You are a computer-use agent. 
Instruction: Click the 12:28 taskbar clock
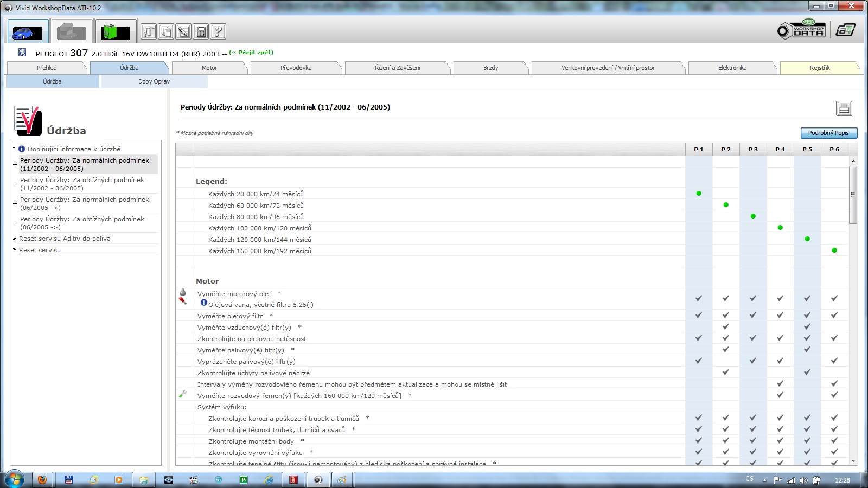(842, 480)
